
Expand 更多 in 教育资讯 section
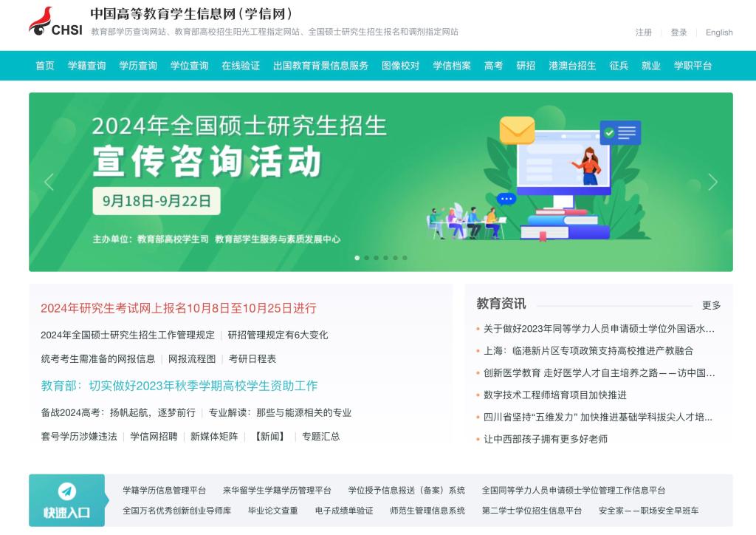711,305
